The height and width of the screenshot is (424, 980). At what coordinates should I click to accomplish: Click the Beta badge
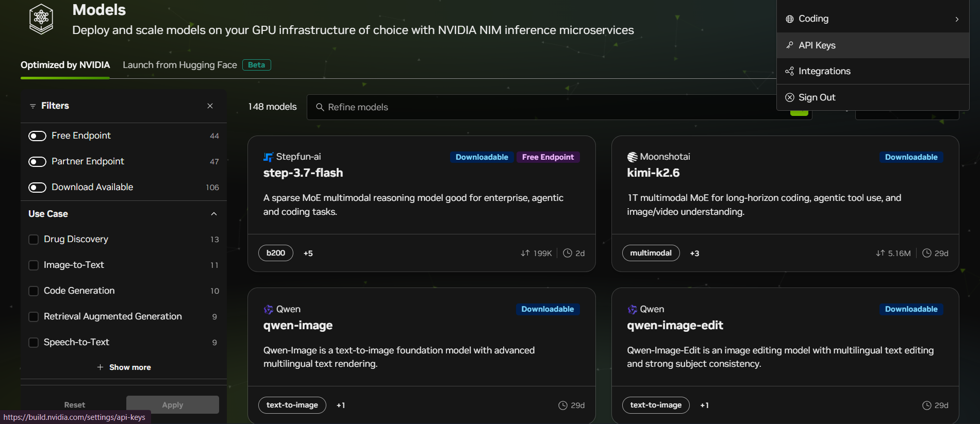pyautogui.click(x=256, y=65)
